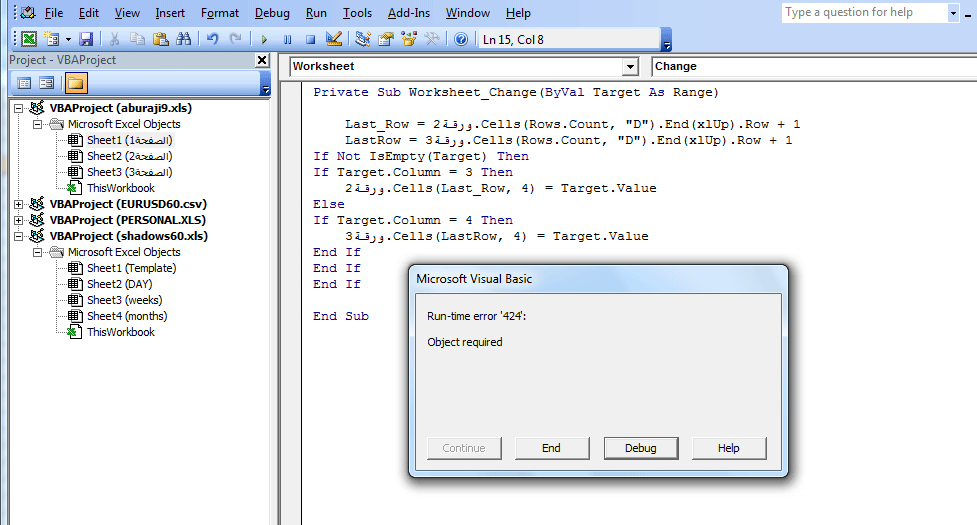Save the project with the floppy disk icon

coord(86,39)
